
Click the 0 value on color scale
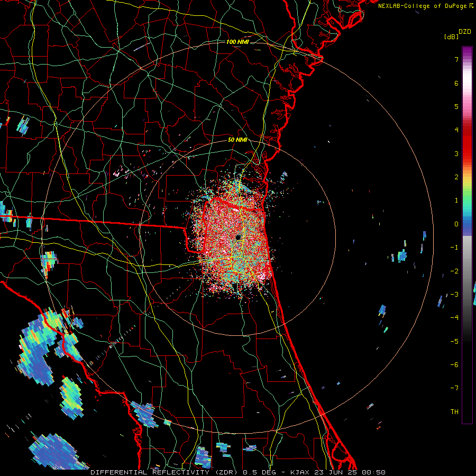tap(456, 224)
